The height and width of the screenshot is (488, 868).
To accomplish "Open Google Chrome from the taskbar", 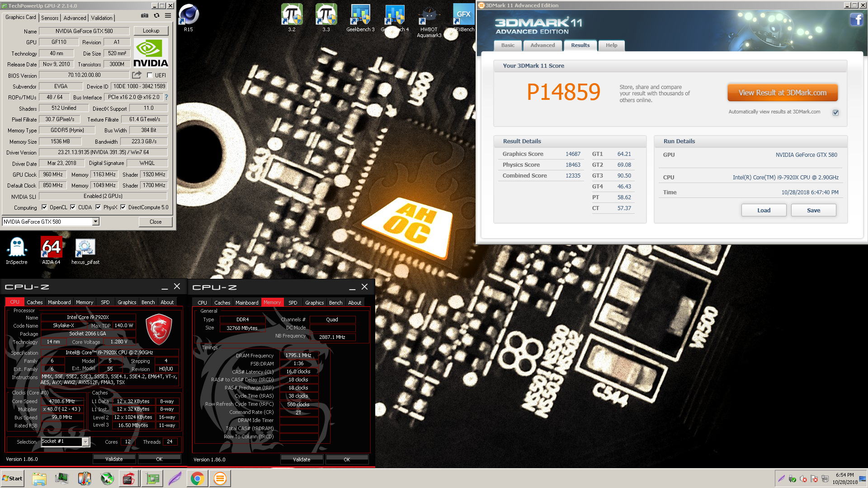I will coord(197,479).
